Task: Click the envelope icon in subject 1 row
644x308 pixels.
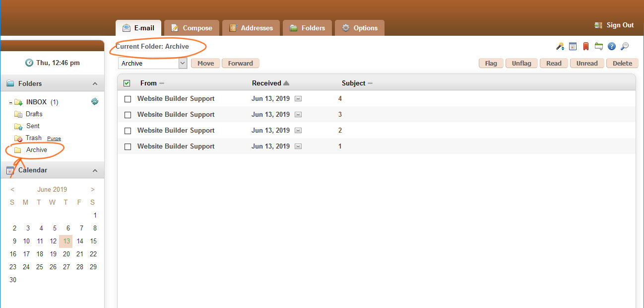Action: click(298, 147)
